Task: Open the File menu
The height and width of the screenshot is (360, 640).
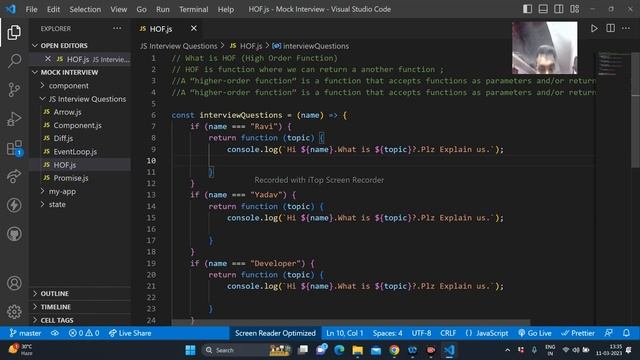Action: [31, 9]
